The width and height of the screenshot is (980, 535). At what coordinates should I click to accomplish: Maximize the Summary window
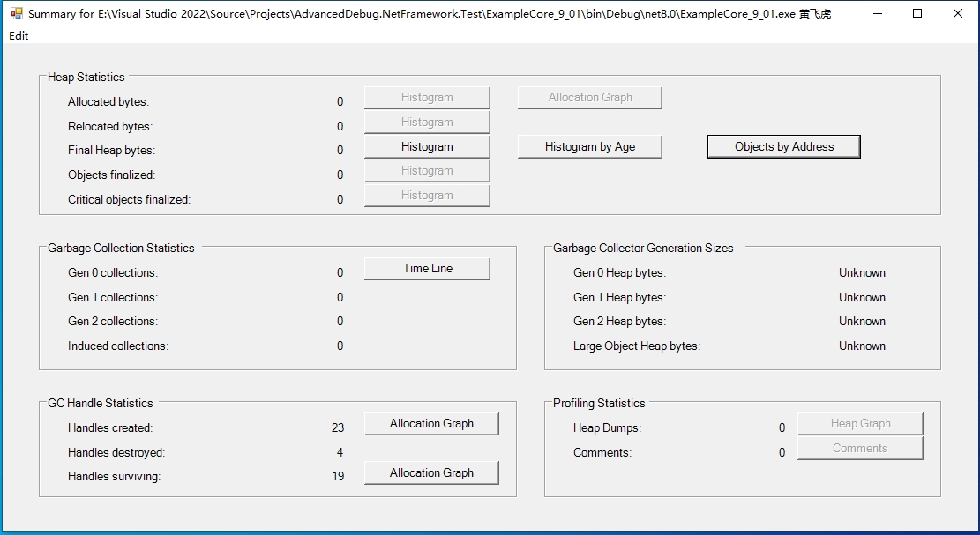click(x=917, y=13)
